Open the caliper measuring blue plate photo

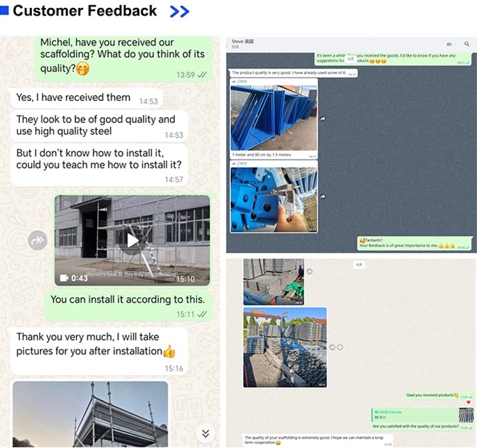coord(274,199)
